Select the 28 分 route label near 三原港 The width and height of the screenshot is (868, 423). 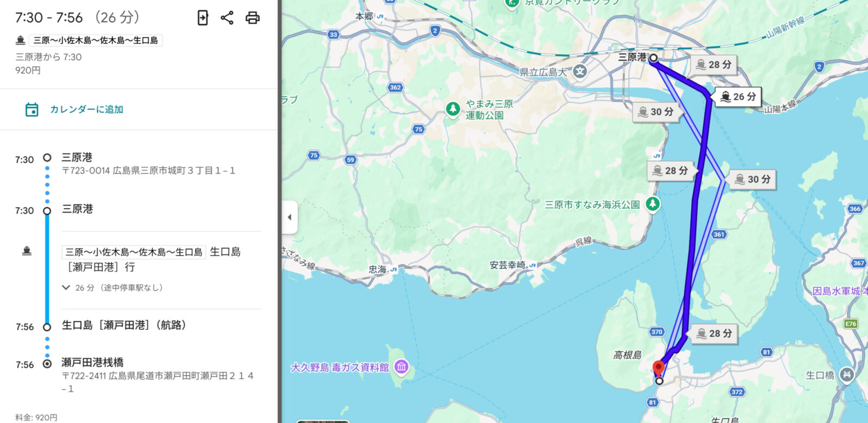713,65
